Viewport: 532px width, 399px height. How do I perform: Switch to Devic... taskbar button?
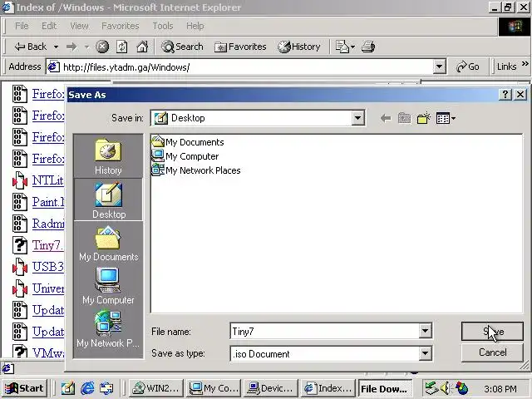click(x=270, y=388)
